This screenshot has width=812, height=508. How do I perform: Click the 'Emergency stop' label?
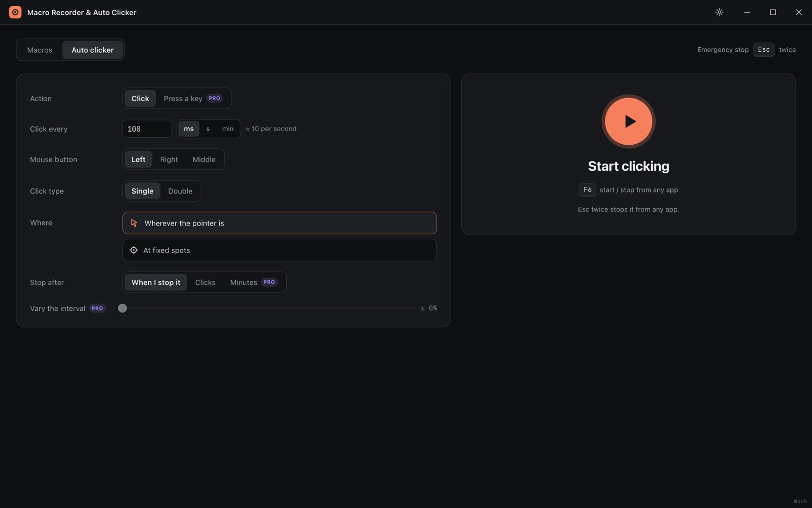coord(723,50)
